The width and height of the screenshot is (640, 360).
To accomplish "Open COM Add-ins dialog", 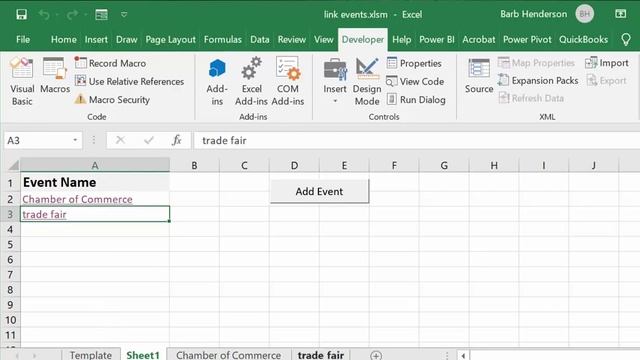I will (x=288, y=82).
